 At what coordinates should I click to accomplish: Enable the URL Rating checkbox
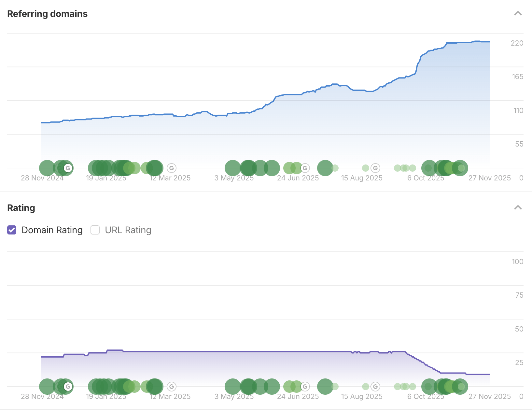point(95,230)
